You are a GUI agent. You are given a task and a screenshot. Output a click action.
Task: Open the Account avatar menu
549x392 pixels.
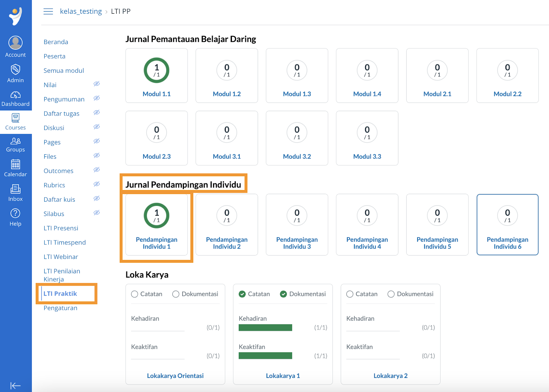15,43
